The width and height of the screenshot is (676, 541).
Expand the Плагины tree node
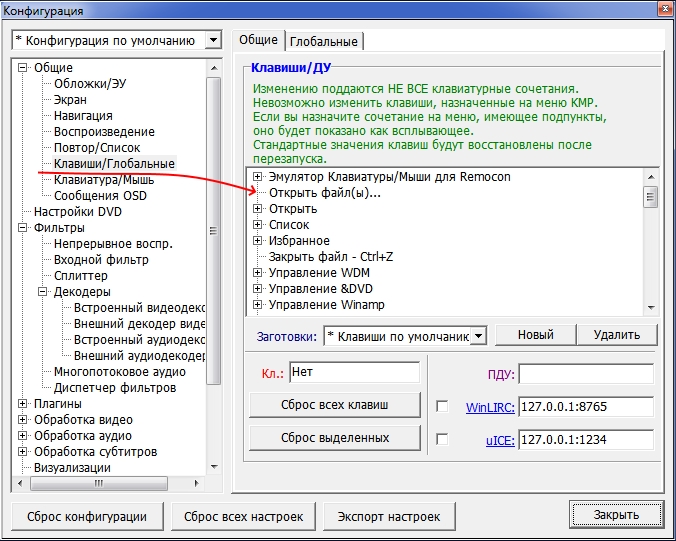coord(23,404)
